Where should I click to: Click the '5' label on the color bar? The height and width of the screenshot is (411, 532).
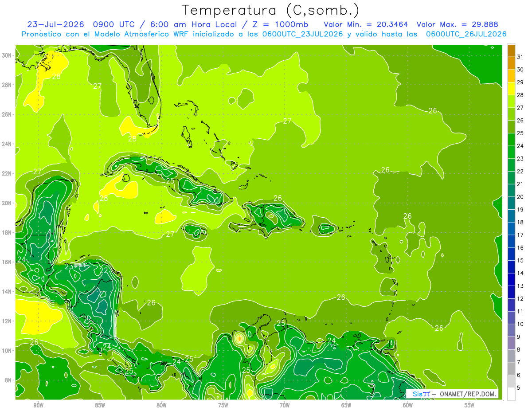click(x=519, y=388)
